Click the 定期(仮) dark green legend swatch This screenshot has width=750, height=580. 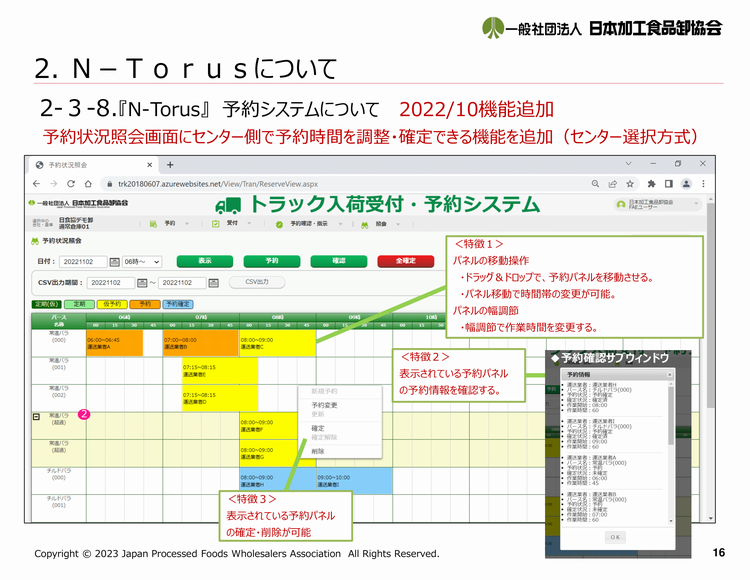tap(46, 304)
